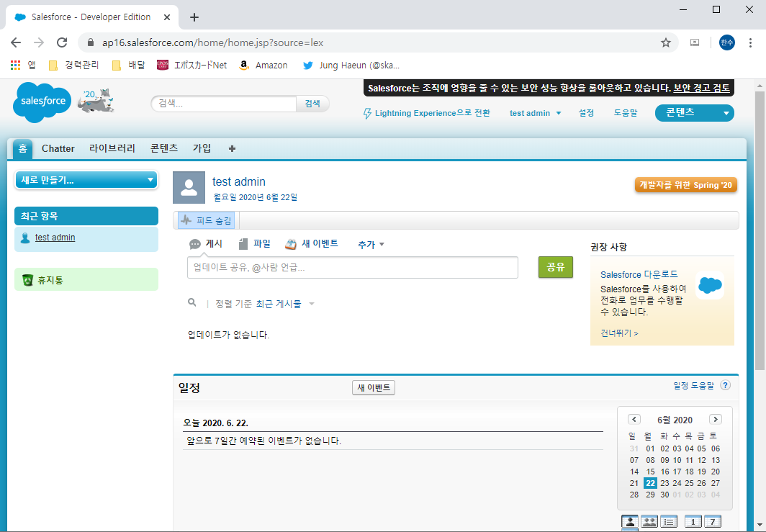Viewport: 766px width, 532px height.
Task: Select the Post publisher action
Action: pos(206,244)
